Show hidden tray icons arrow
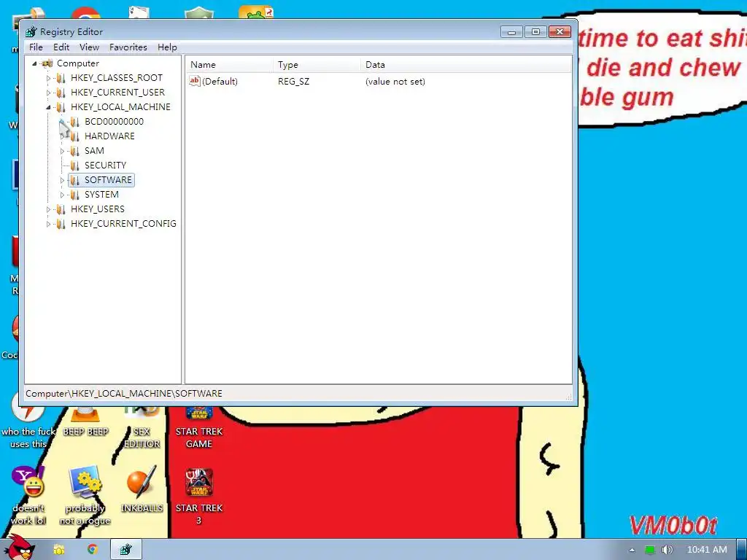The image size is (747, 560). [x=632, y=550]
